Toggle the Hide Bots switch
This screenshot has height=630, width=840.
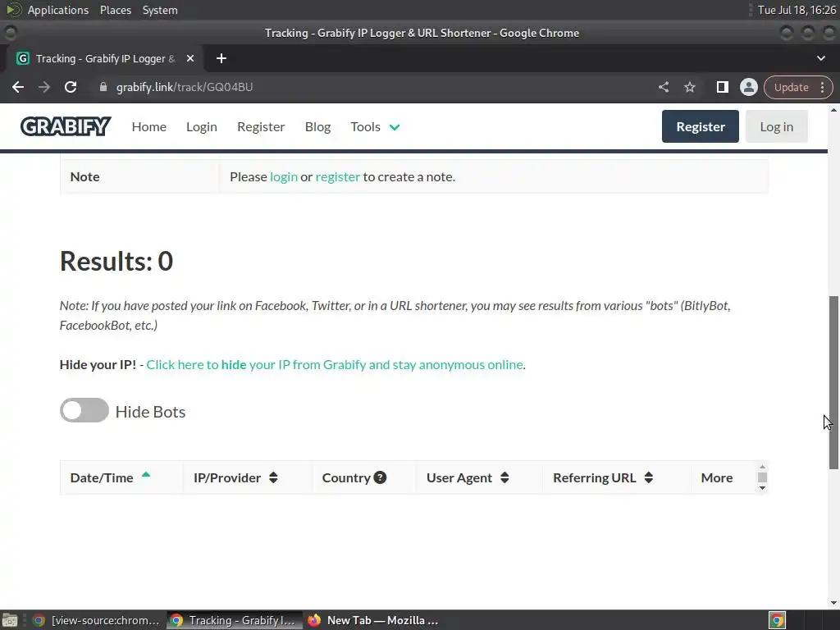[84, 410]
